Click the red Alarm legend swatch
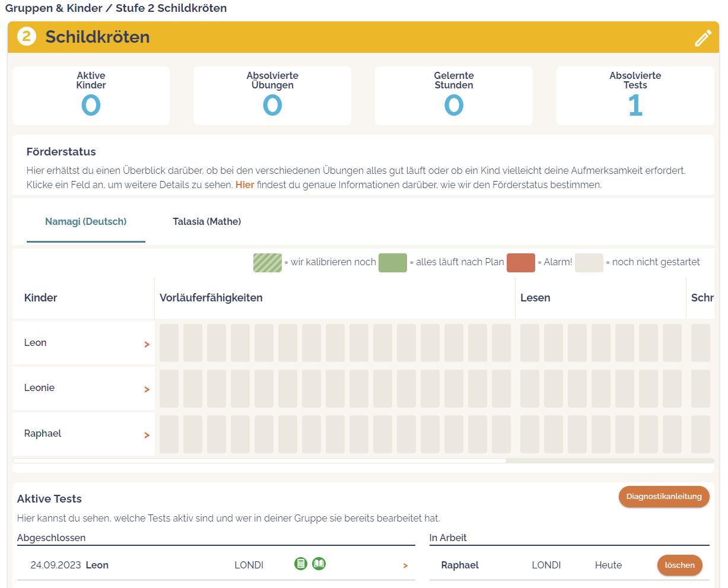 (x=520, y=263)
